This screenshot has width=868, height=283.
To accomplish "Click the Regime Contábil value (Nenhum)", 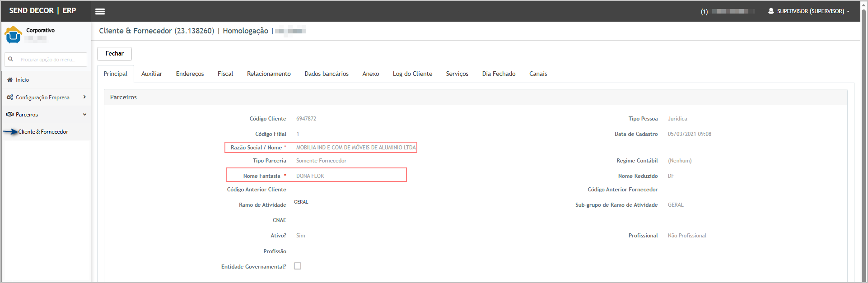I will (680, 161).
